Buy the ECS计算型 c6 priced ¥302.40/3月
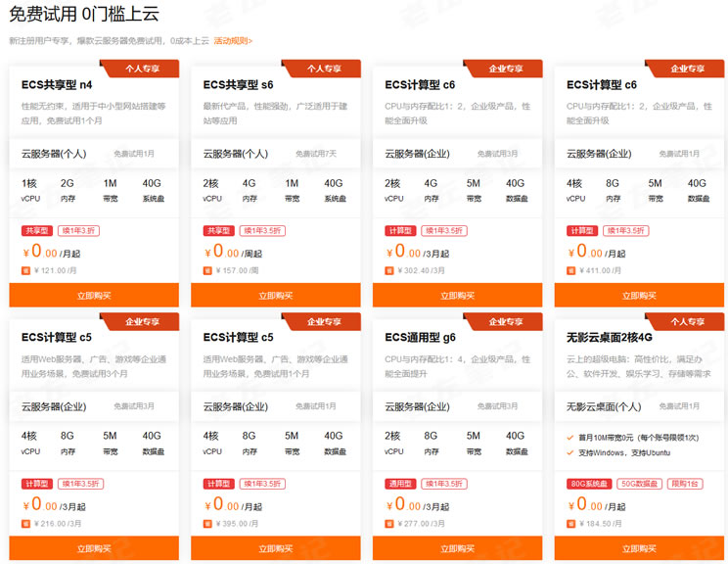 pos(457,296)
